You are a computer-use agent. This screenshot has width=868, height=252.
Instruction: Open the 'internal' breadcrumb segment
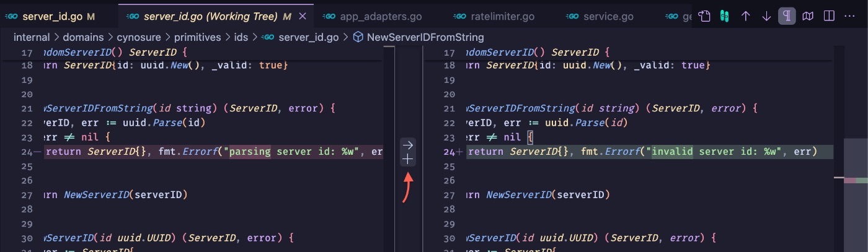point(32,37)
